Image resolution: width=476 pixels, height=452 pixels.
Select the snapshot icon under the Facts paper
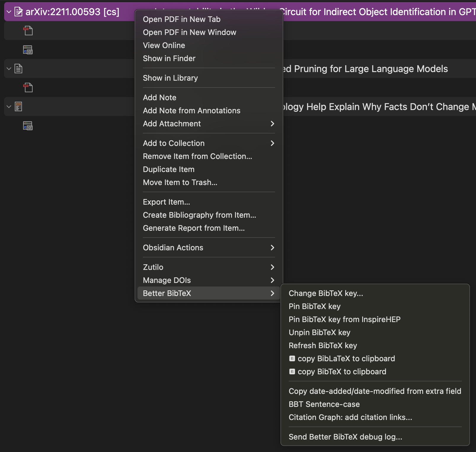click(28, 126)
